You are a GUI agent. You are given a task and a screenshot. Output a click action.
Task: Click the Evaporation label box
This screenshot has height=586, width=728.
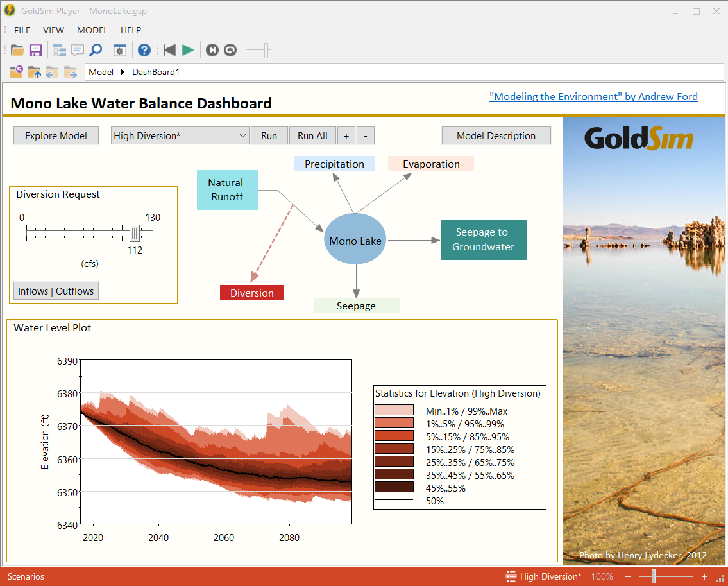[431, 164]
